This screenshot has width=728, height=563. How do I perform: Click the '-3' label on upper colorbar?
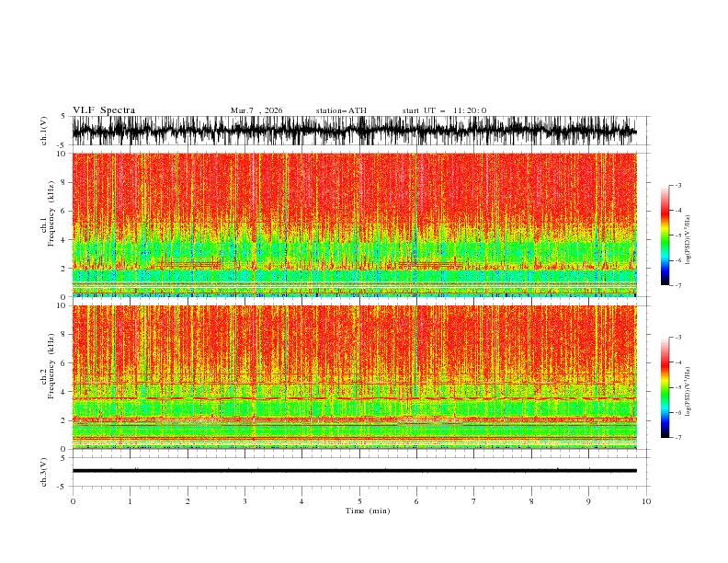[x=678, y=185]
